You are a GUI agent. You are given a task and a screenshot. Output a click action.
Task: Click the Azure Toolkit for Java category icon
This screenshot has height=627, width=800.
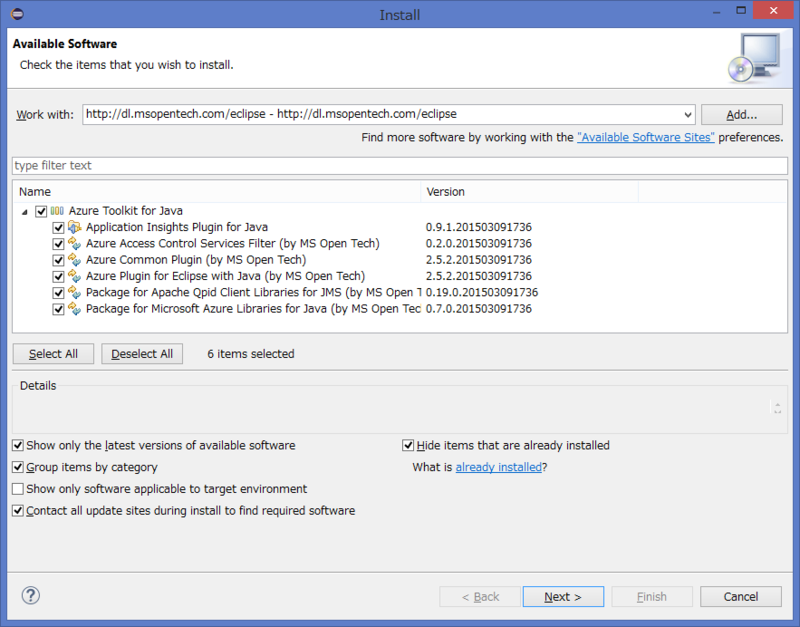coord(57,211)
